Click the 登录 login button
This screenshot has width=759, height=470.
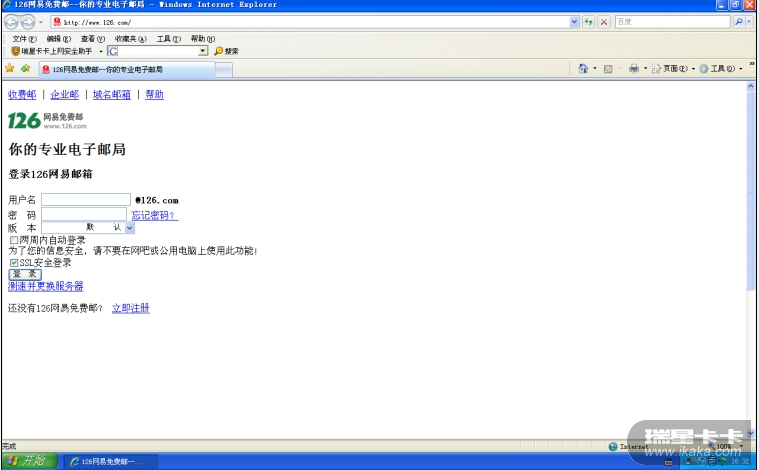coord(25,274)
